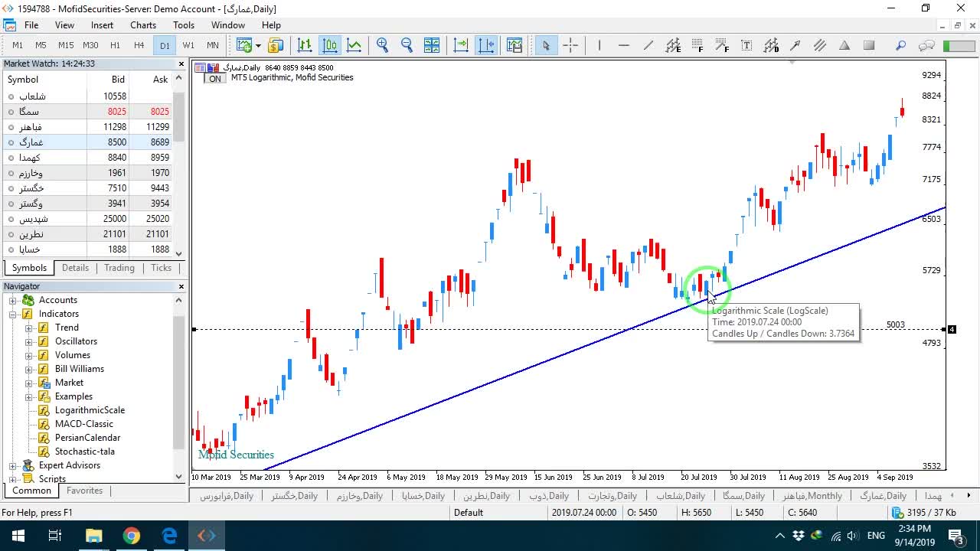This screenshot has width=980, height=551.
Task: Select the trendline drawing tool
Action: (648, 45)
